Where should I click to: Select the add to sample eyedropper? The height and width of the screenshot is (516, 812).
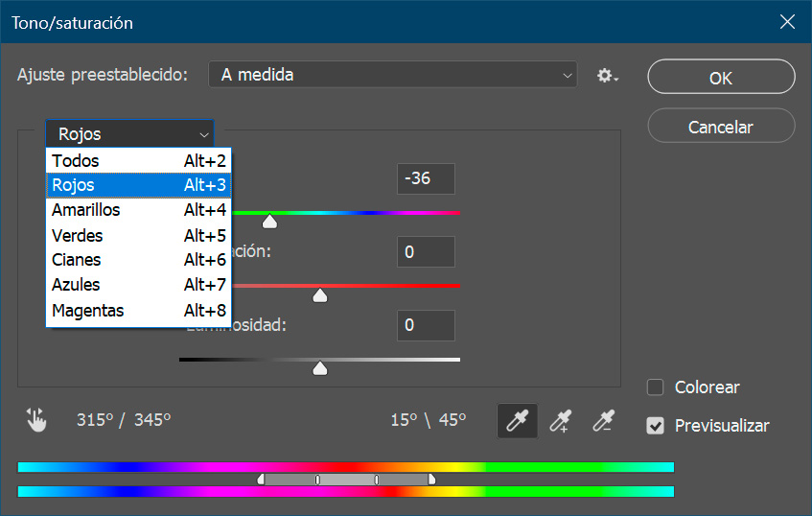[x=560, y=420]
